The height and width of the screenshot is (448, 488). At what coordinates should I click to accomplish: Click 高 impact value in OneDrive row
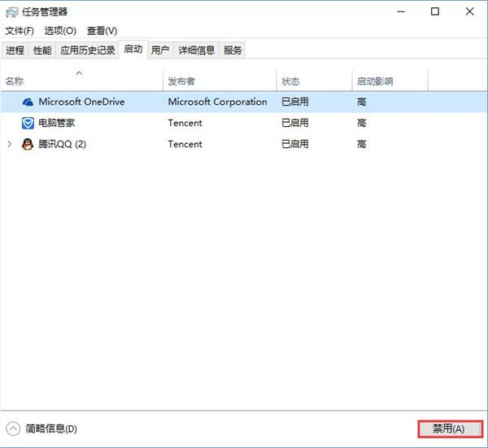361,102
